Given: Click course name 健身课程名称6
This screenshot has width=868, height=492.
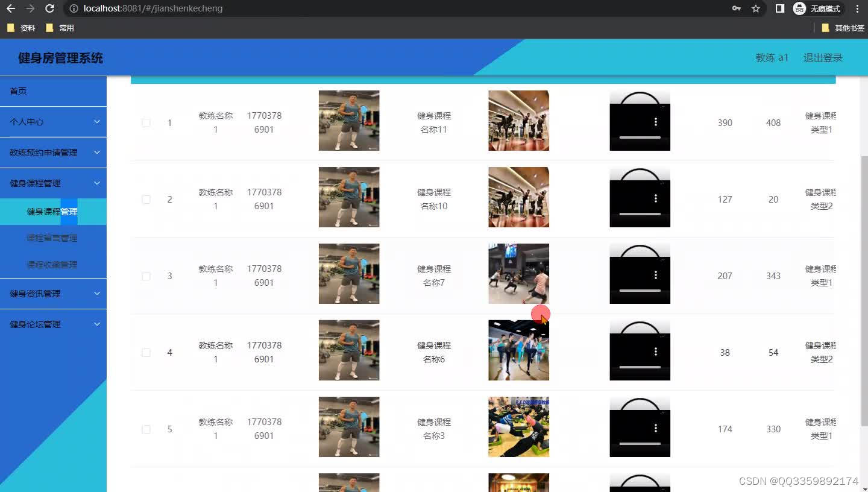Looking at the screenshot, I should point(434,352).
